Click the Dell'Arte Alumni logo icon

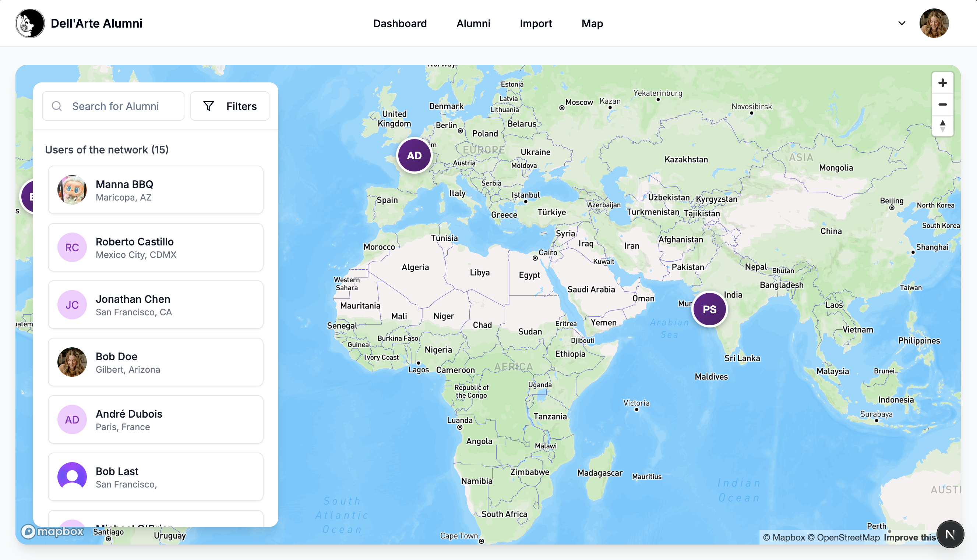29,23
